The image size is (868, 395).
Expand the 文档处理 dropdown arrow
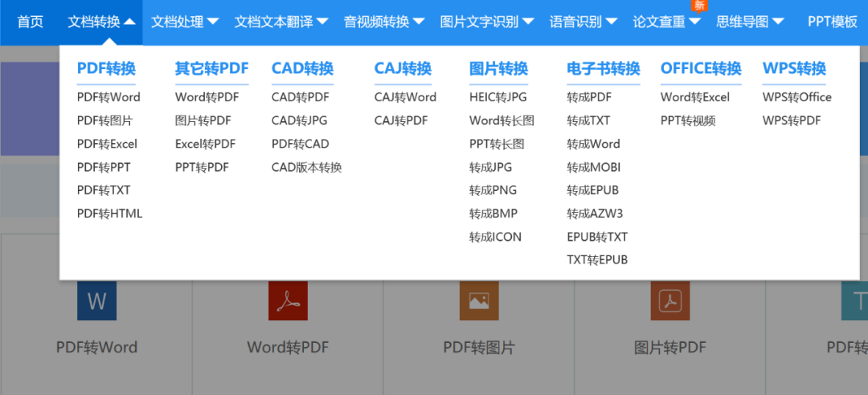212,22
